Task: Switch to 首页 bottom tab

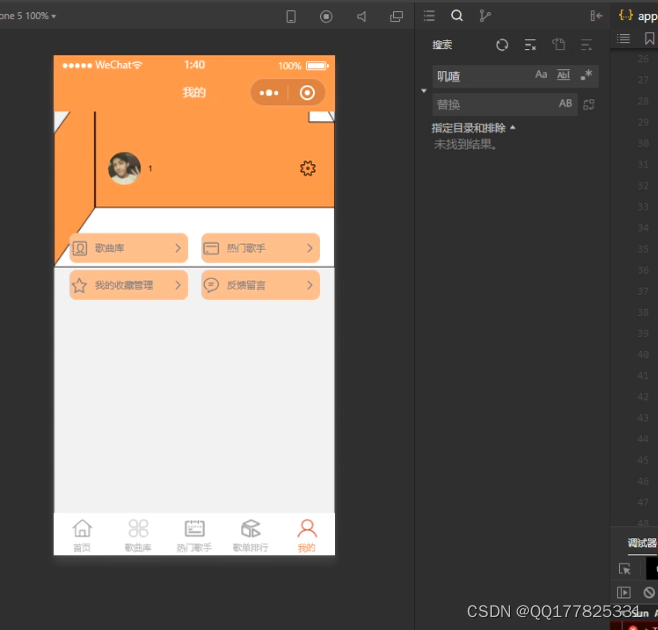Action: [82, 536]
